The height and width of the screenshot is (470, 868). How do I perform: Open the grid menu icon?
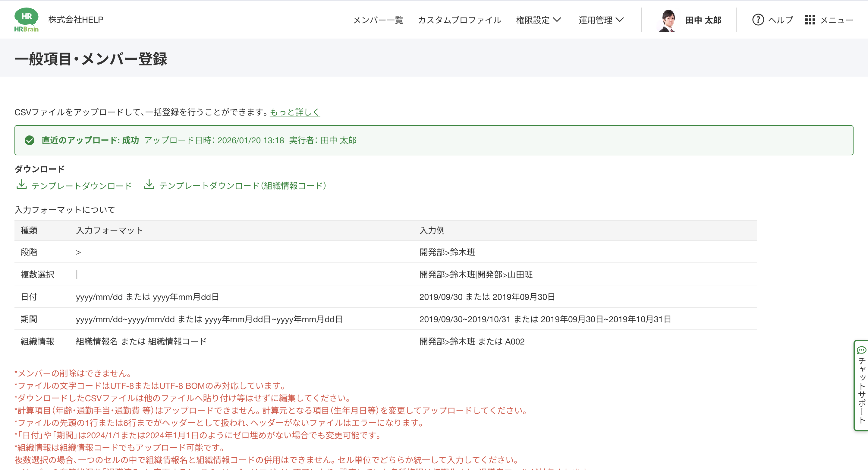(810, 20)
